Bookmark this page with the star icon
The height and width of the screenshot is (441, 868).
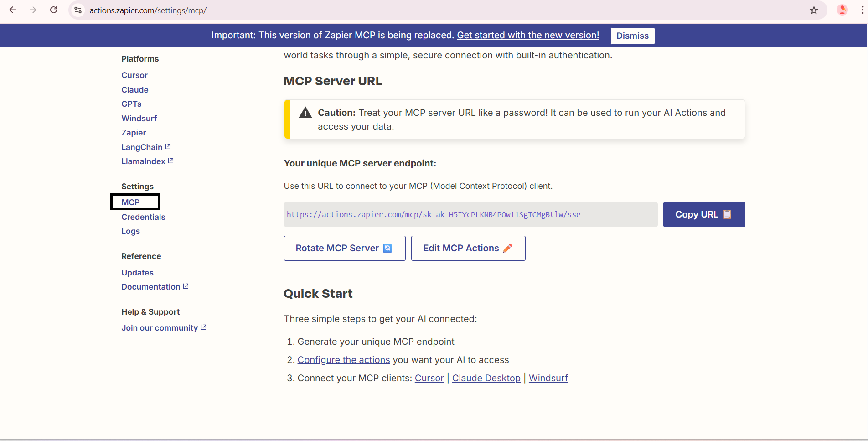coord(814,10)
